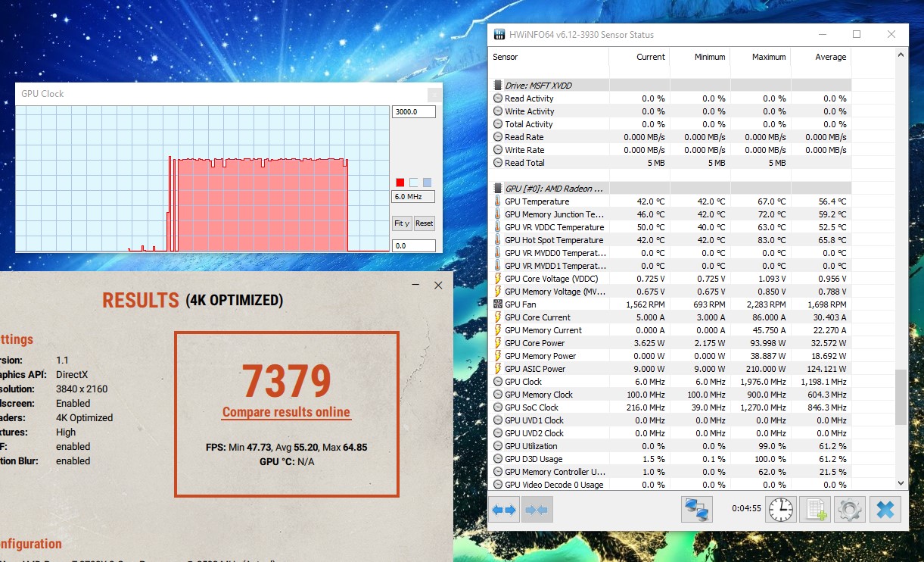Click the Read Activity row icon
This screenshot has height=562, width=924.
(497, 98)
